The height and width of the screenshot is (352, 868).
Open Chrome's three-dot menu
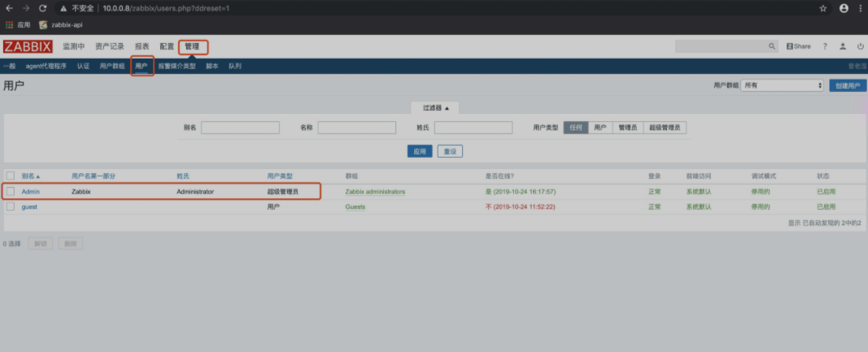click(x=861, y=8)
